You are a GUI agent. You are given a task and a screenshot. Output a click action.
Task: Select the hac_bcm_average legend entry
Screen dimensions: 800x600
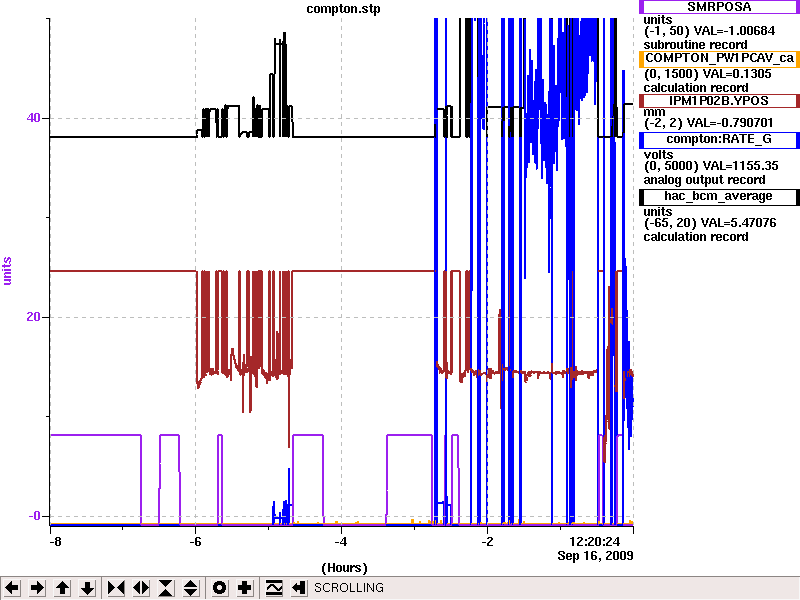coord(719,197)
